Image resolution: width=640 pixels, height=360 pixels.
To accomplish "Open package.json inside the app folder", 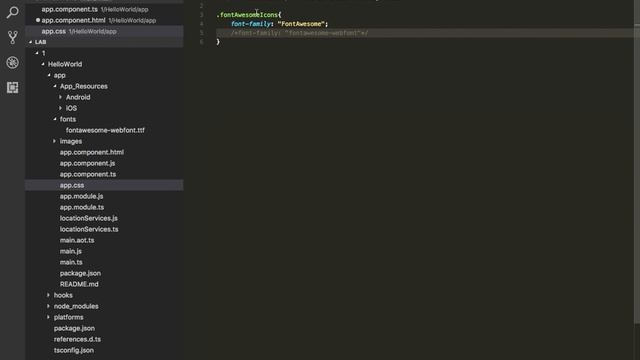I will pyautogui.click(x=80, y=273).
